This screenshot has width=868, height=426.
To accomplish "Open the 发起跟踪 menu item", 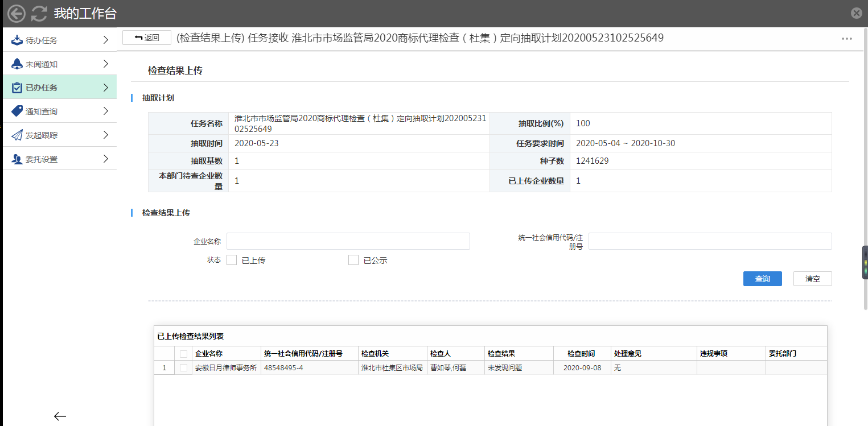I will [x=60, y=135].
